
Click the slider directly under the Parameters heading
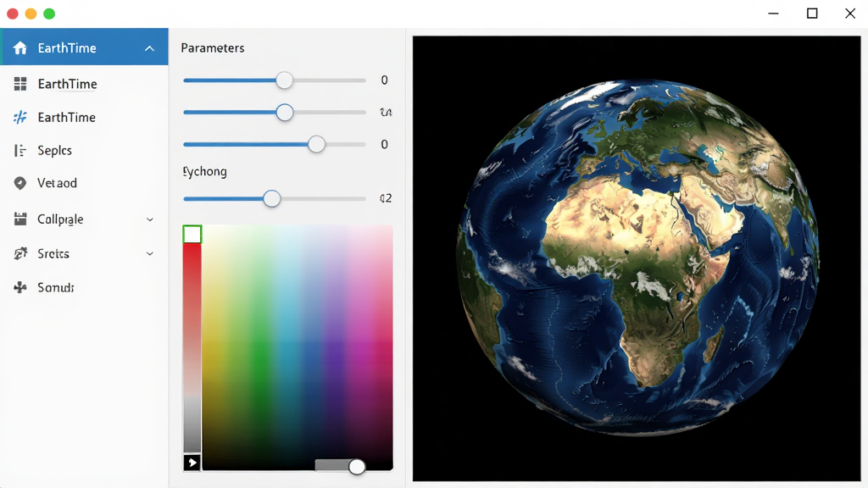tap(275, 80)
